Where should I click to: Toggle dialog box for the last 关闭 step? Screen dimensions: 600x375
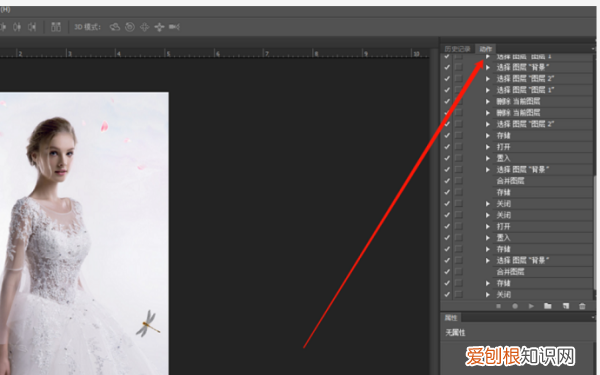point(459,295)
